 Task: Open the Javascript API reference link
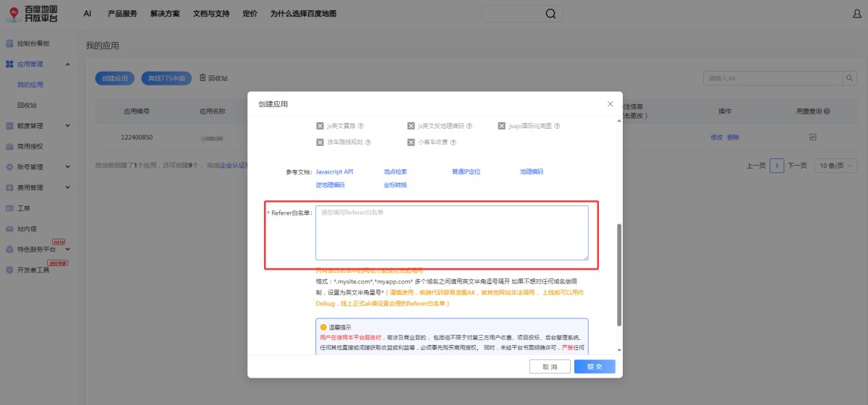[334, 172]
